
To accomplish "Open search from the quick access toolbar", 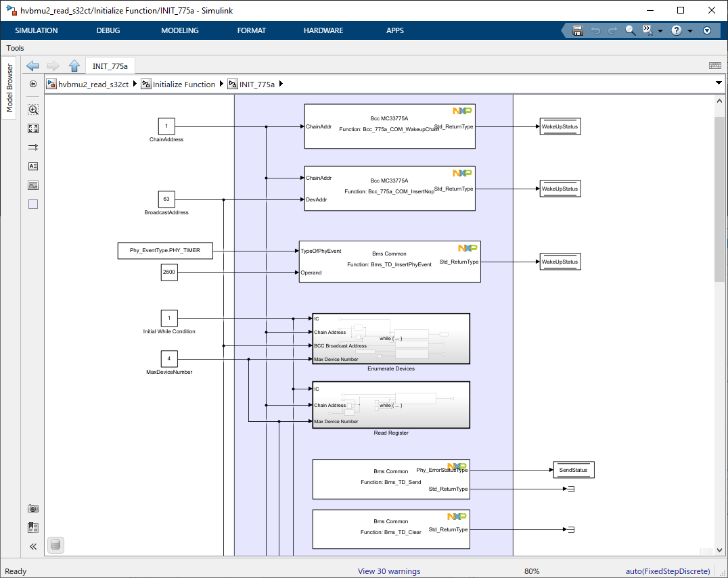I will [629, 30].
